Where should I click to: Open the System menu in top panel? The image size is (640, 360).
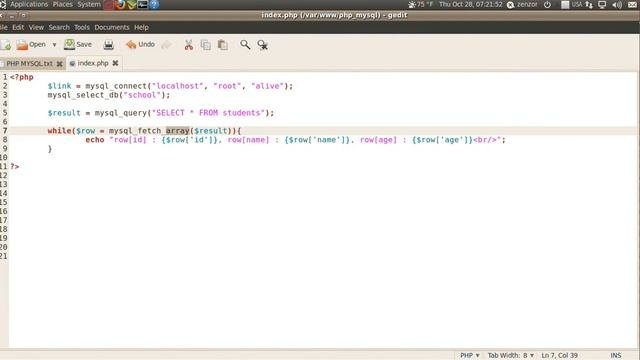click(89, 4)
